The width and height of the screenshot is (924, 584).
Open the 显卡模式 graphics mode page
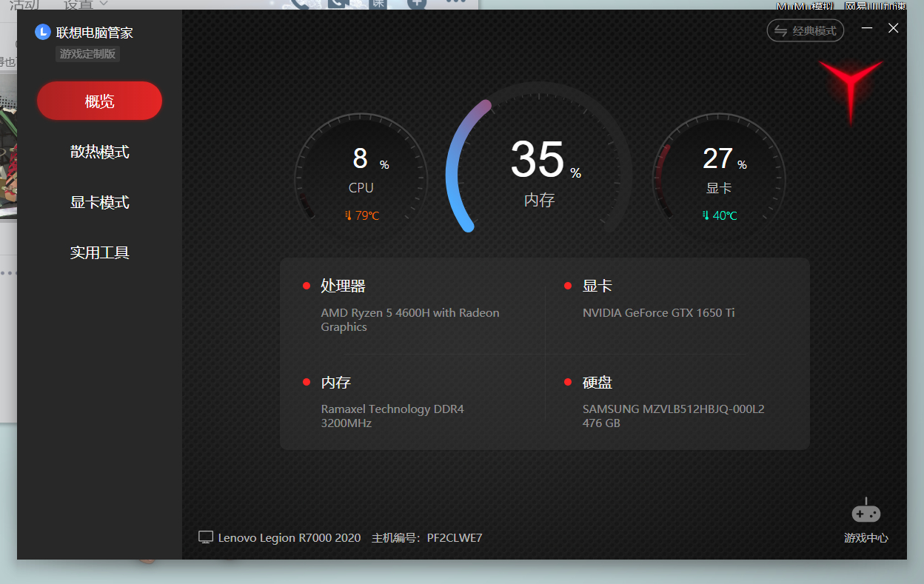click(99, 202)
